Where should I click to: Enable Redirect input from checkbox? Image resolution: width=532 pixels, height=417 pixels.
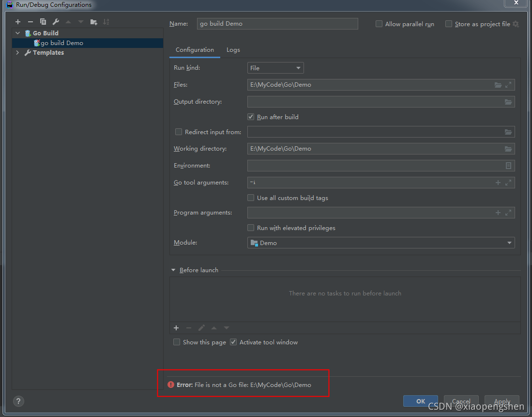coord(179,132)
